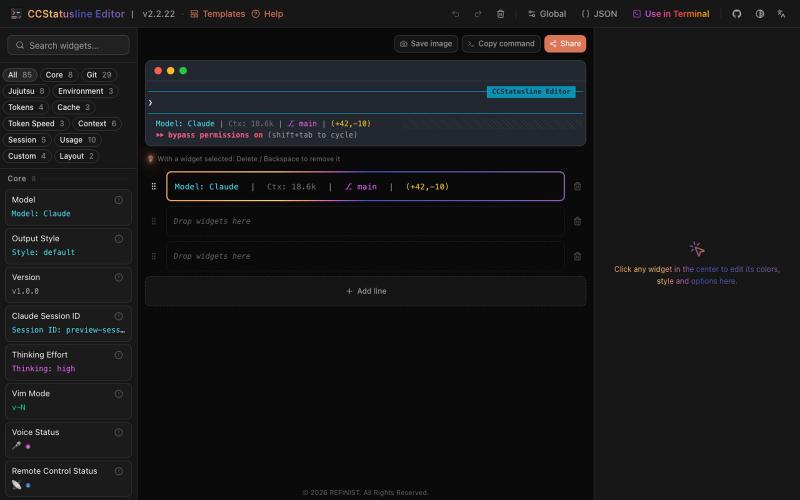This screenshot has height=500, width=800.
Task: Click the redo arrow icon
Action: point(478,14)
